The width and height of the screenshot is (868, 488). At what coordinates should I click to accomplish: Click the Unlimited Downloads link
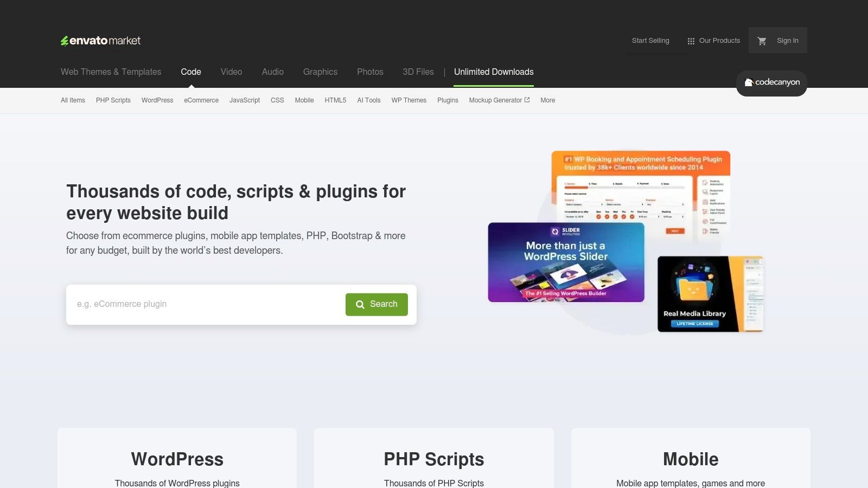point(493,72)
